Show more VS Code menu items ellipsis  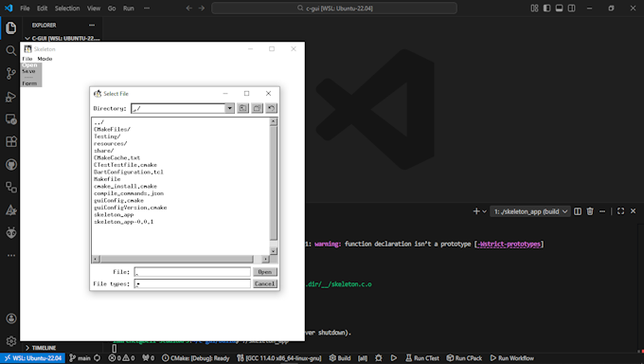click(147, 9)
